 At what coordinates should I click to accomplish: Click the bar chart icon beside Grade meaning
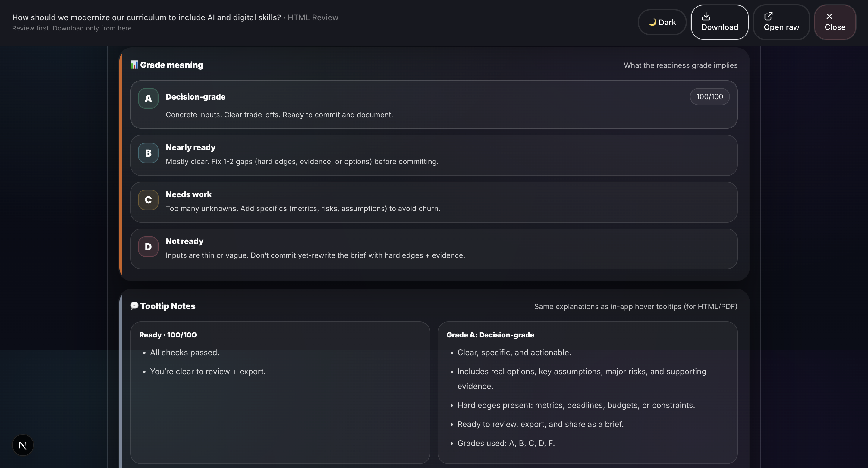[x=134, y=65]
